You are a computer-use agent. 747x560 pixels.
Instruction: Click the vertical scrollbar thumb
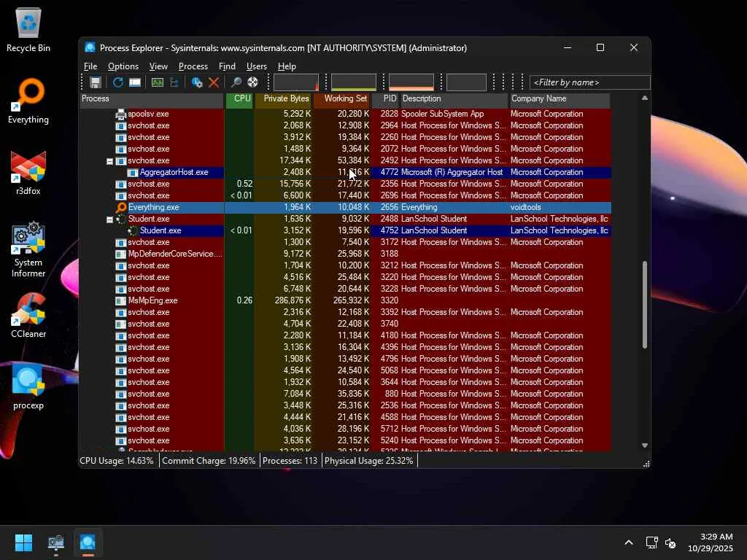(645, 305)
